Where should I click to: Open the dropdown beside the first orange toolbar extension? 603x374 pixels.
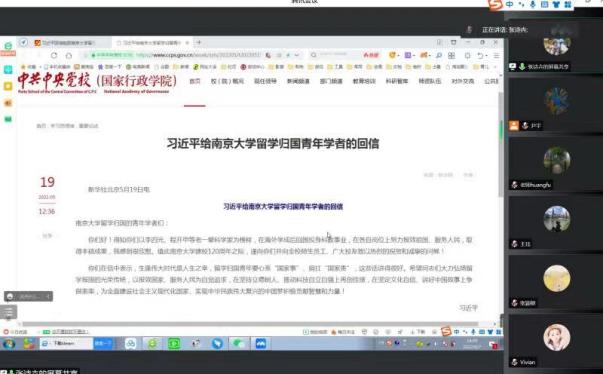point(398,56)
